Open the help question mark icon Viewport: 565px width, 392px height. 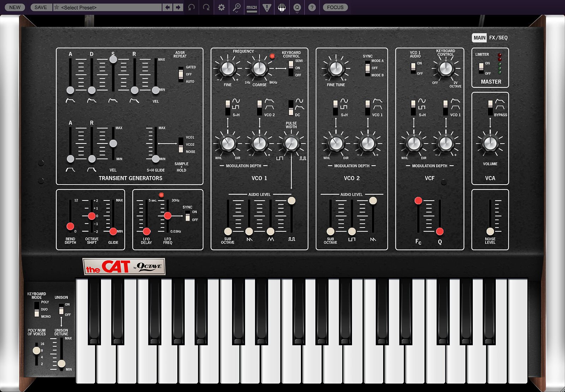(x=312, y=7)
